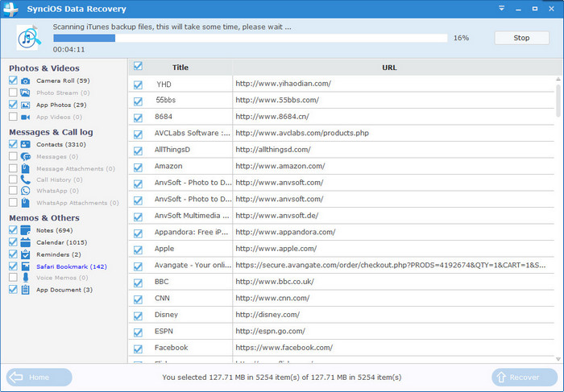
Task: Uncheck the Amazon bookmark row checkbox
Action: tap(138, 167)
